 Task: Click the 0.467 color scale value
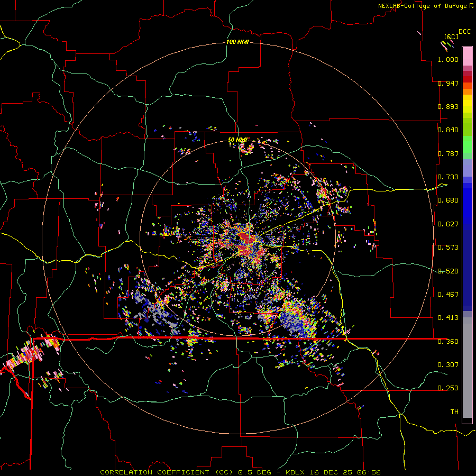(x=448, y=295)
